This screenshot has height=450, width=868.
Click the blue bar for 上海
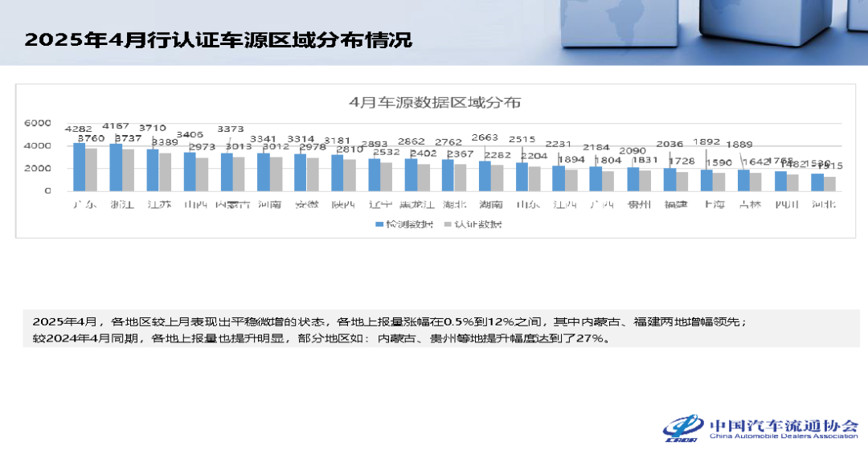[706, 181]
